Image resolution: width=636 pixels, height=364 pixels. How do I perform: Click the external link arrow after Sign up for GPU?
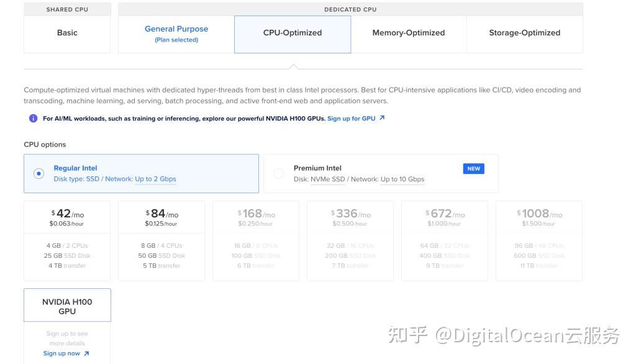point(381,118)
